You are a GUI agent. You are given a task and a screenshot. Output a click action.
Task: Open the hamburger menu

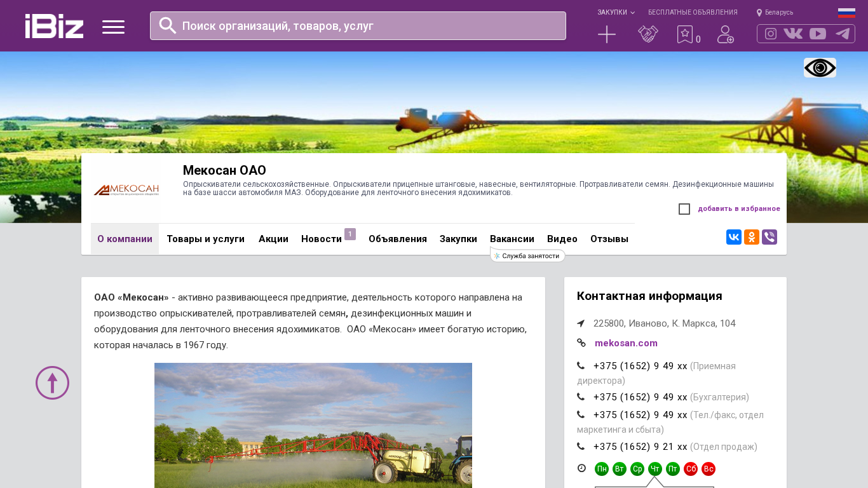tap(113, 27)
